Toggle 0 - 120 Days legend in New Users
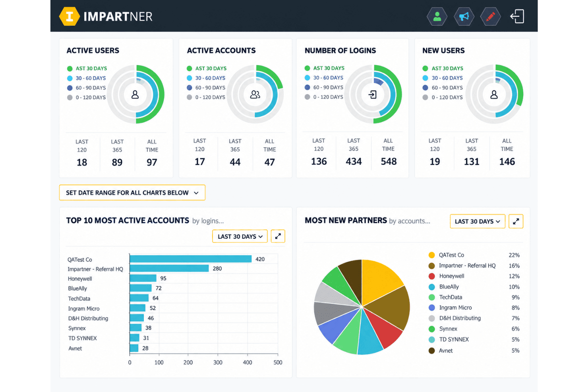Viewport: 588px width, 392px height. [x=443, y=97]
